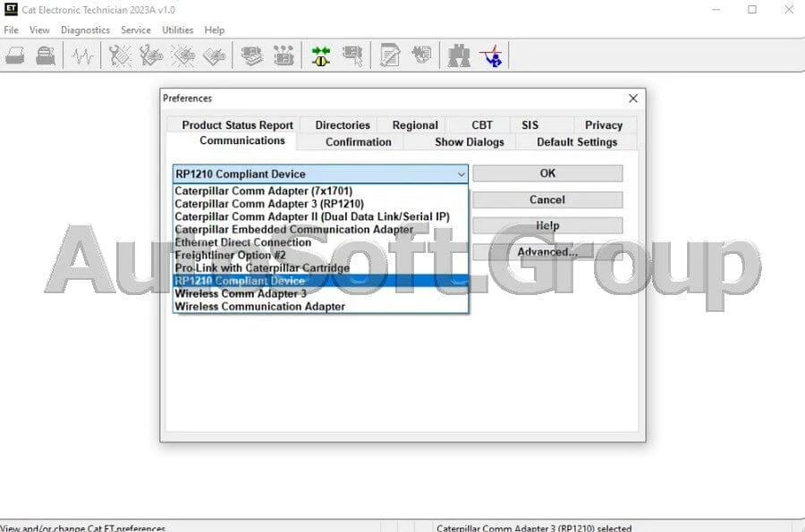Screen dimensions: 805x532
Task: Click the first crossed-tools diagnostic codes icon
Action: point(120,56)
